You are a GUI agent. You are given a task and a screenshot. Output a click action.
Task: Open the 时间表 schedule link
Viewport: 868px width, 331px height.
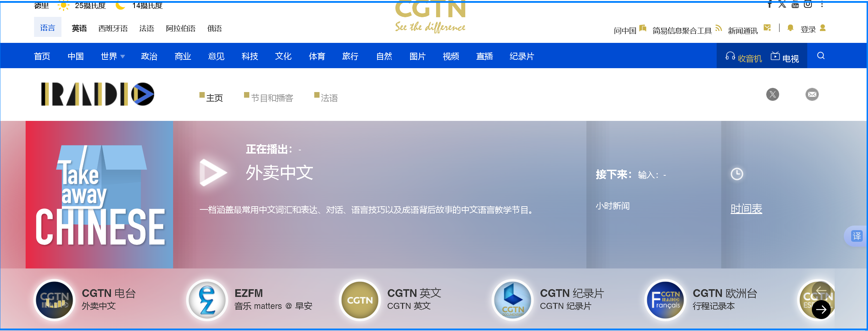click(746, 209)
